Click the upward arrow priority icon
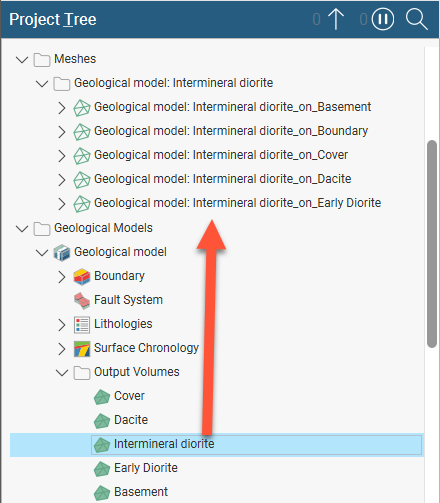The height and width of the screenshot is (503, 440). (x=336, y=19)
